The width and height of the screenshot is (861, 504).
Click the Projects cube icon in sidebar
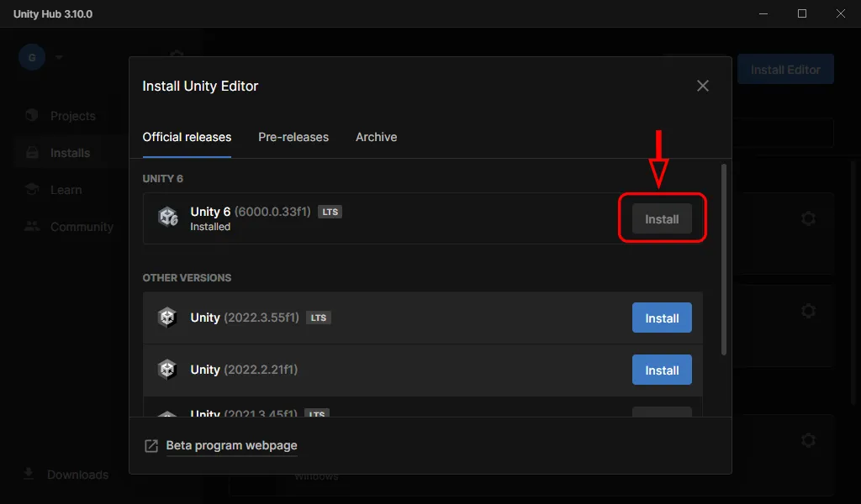[32, 116]
